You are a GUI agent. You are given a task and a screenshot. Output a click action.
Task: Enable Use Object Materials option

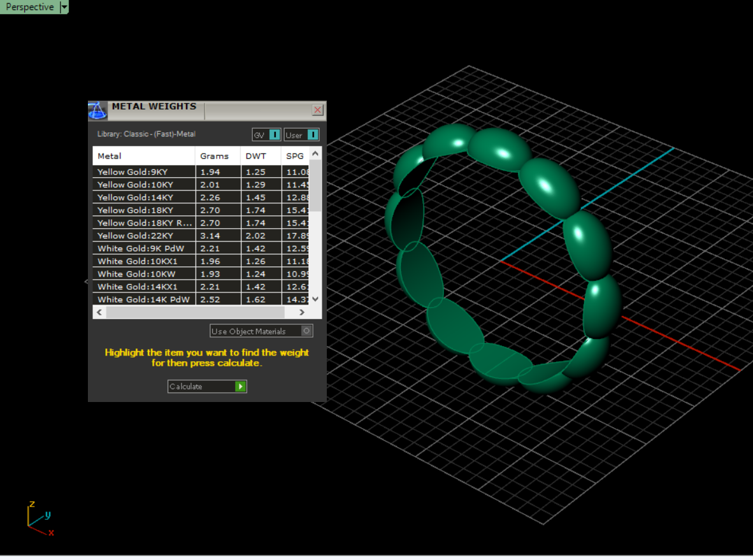[x=306, y=331]
